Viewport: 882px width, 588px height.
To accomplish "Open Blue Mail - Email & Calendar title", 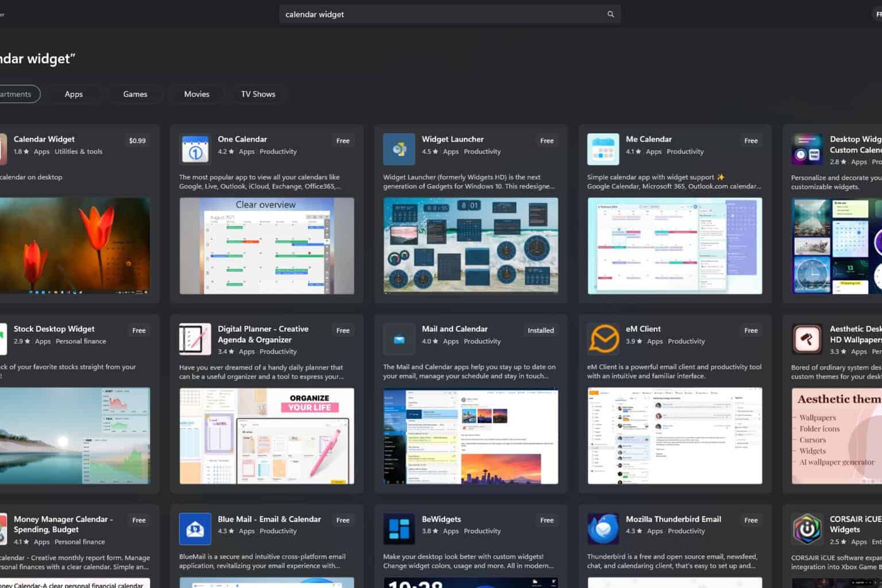I will point(269,519).
